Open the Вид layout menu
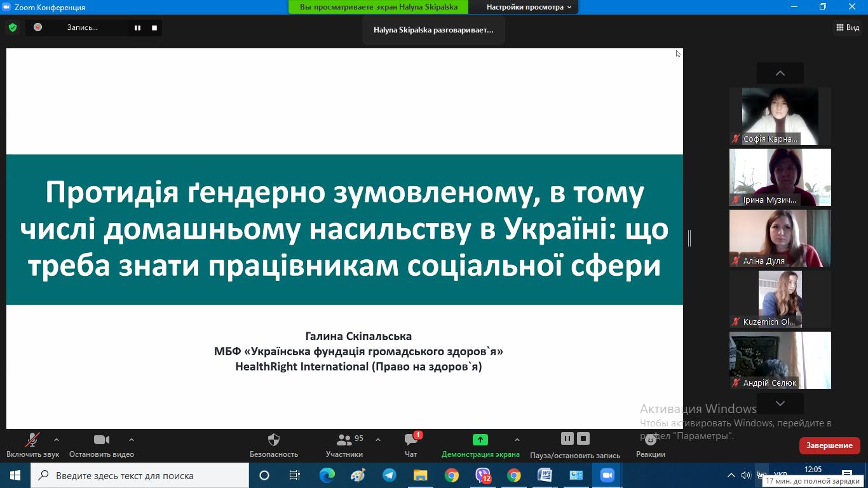Image resolution: width=868 pixels, height=488 pixels. click(x=848, y=27)
